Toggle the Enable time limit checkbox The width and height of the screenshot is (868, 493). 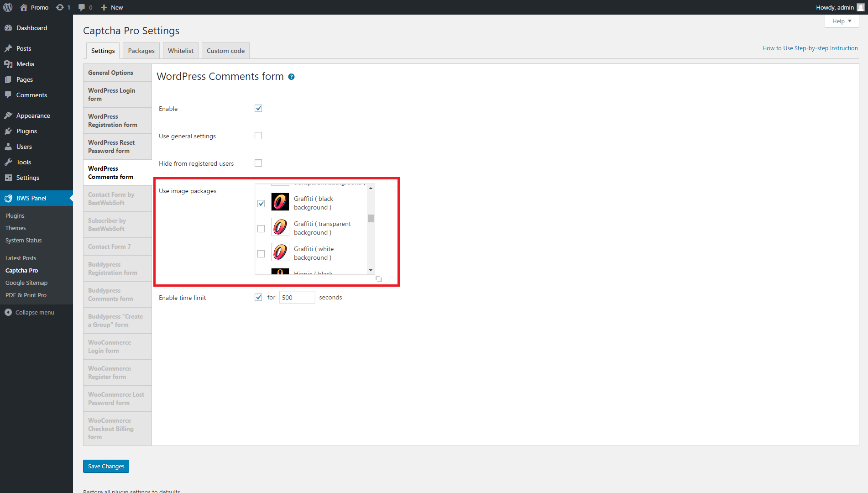click(258, 297)
